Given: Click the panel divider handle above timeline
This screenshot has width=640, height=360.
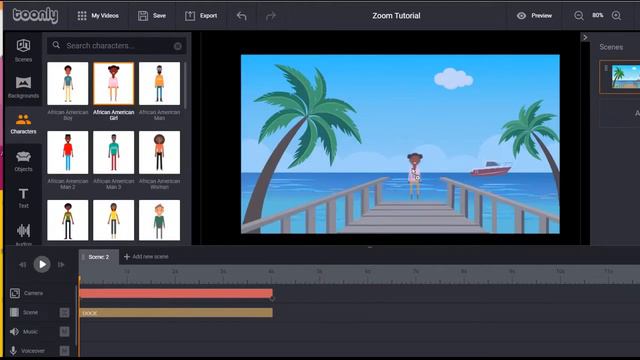Looking at the screenshot, I should (370, 247).
